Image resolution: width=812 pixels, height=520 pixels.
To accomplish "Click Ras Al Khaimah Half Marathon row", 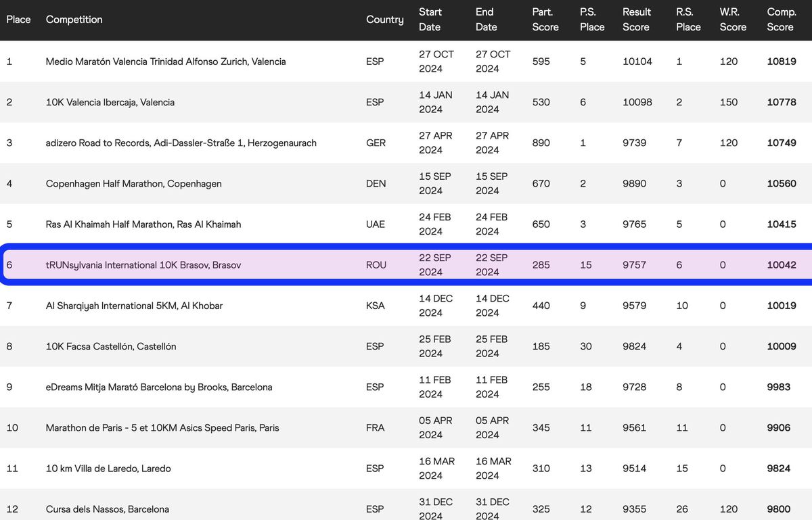I will point(143,224).
